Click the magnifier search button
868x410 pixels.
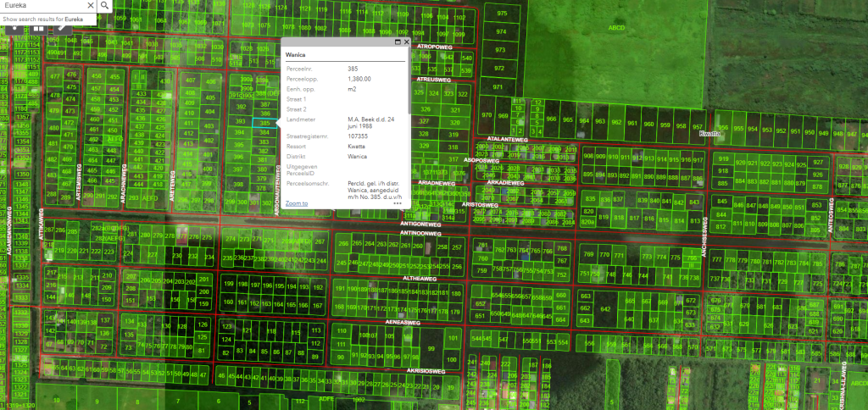point(103,6)
